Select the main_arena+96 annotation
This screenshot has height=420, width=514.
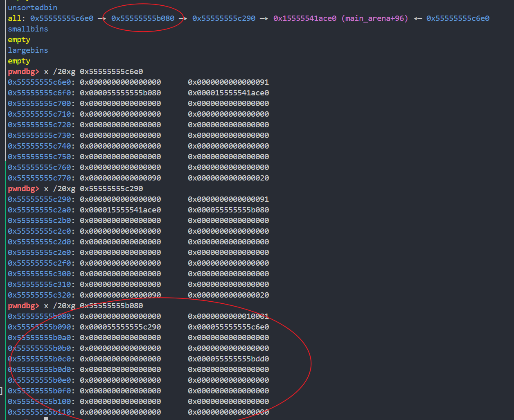coord(374,18)
